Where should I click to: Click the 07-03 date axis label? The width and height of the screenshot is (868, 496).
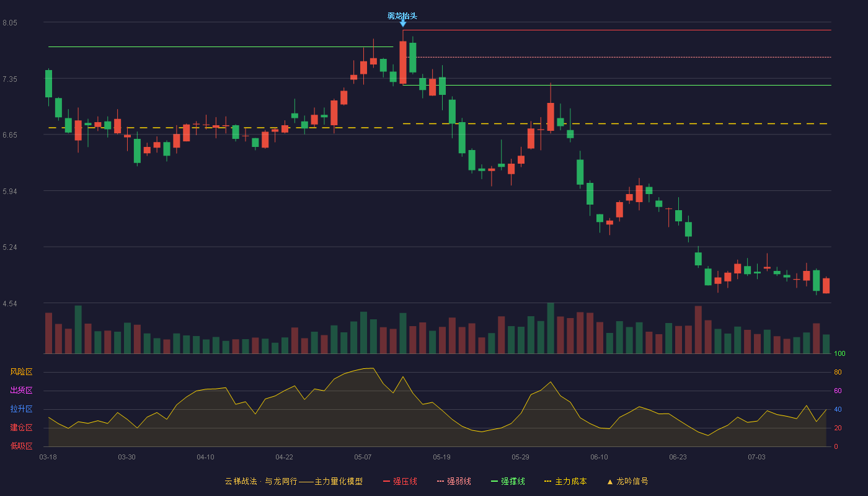point(756,457)
